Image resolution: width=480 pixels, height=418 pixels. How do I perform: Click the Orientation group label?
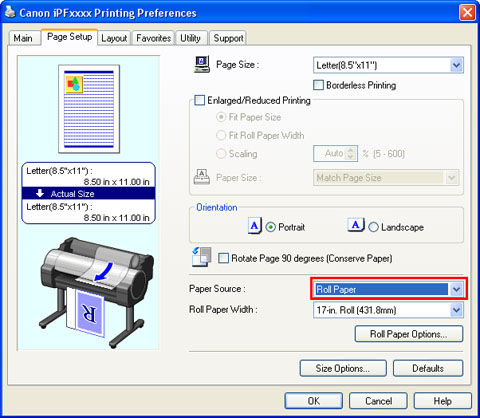click(217, 207)
